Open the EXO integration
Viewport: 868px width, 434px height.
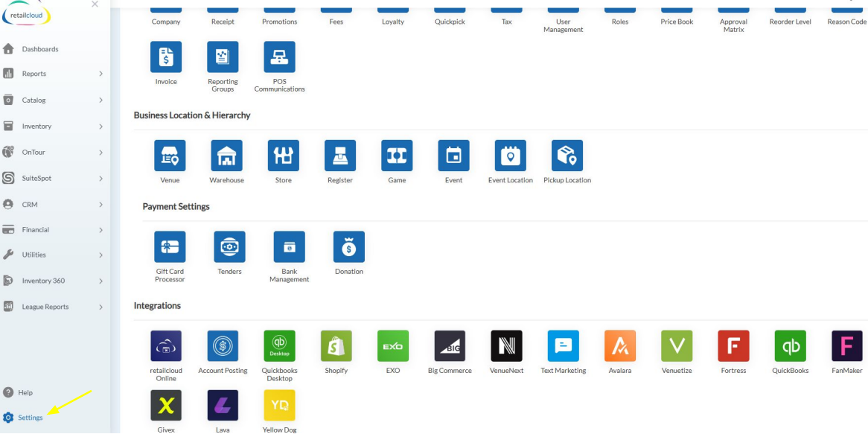[x=393, y=346]
